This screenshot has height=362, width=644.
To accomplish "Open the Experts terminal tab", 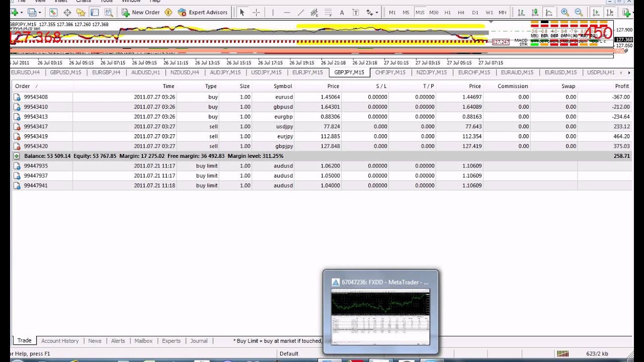I will pyautogui.click(x=171, y=341).
